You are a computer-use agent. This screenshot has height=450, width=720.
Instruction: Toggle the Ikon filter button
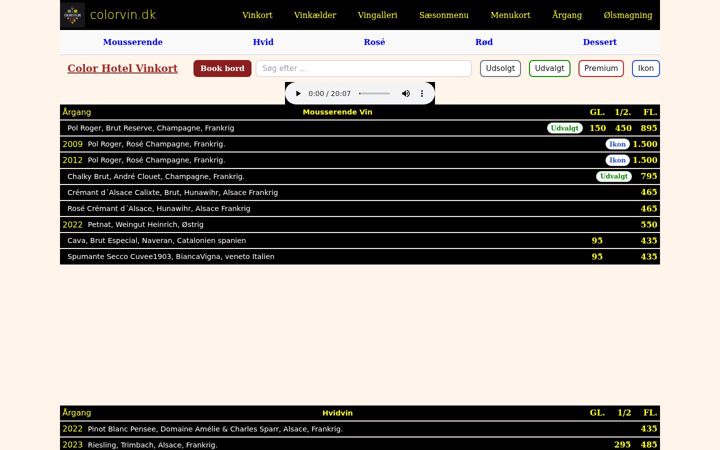(646, 68)
